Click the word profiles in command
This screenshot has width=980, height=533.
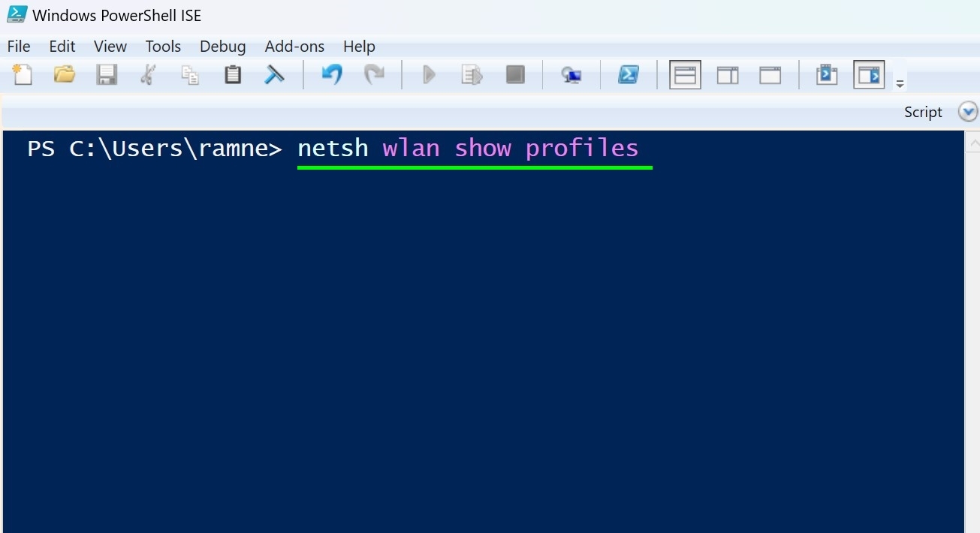point(582,149)
